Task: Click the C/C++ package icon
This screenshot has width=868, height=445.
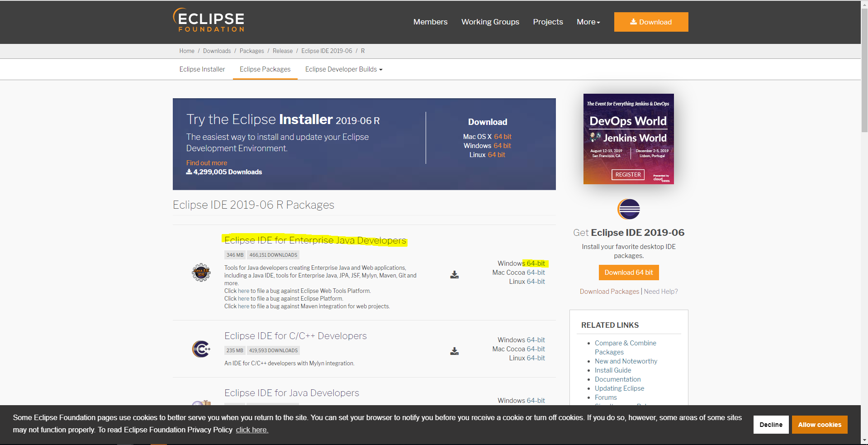Action: pyautogui.click(x=201, y=349)
